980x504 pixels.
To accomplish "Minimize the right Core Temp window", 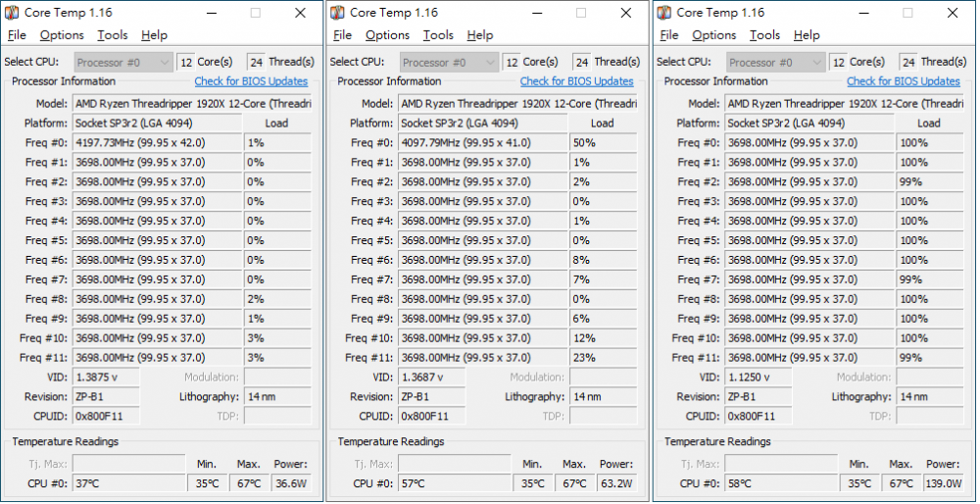I will tap(865, 13).
